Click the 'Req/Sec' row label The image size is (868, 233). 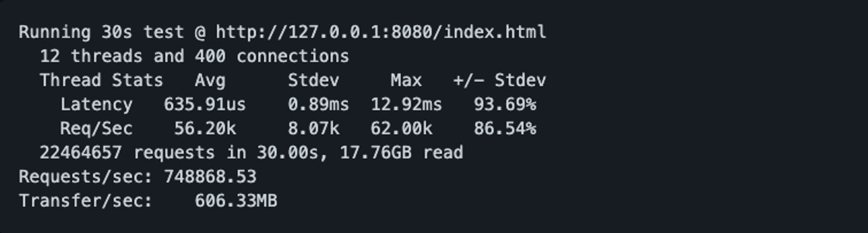click(x=96, y=129)
